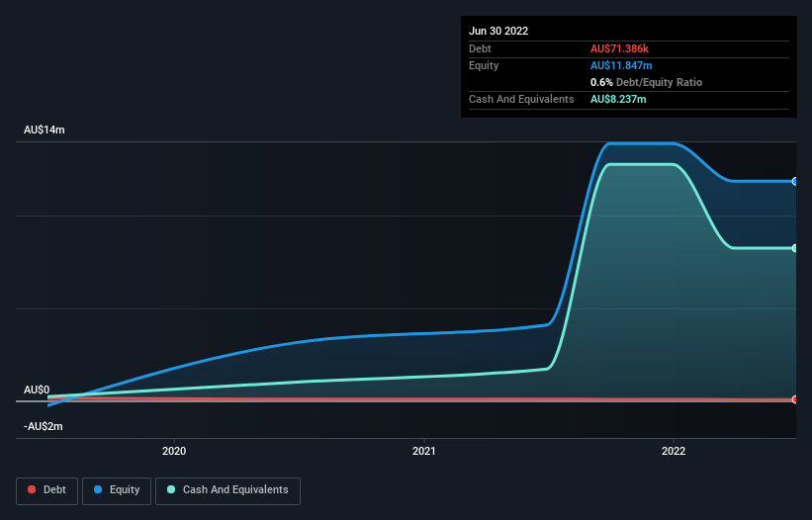Select the 2021 x-axis label
The image size is (812, 520).
click(424, 451)
